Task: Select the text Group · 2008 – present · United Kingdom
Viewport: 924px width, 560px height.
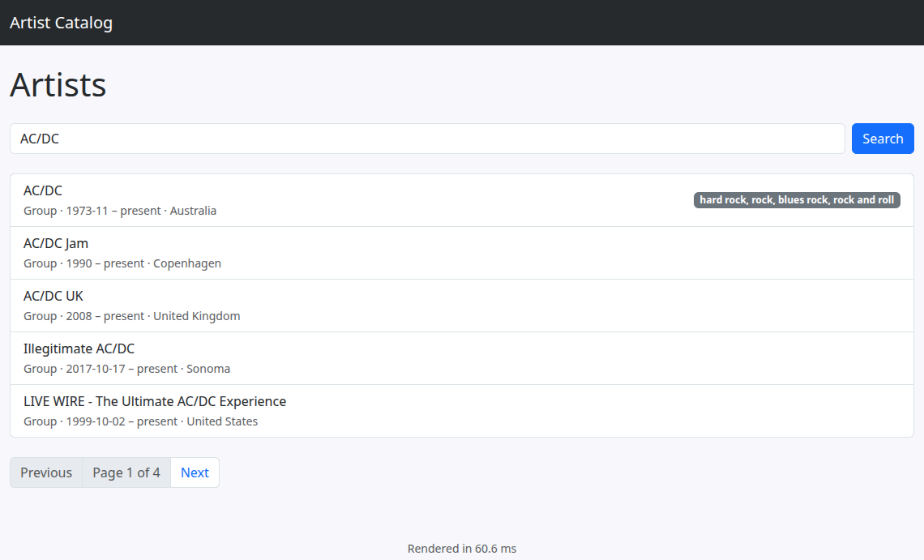Action: click(131, 316)
